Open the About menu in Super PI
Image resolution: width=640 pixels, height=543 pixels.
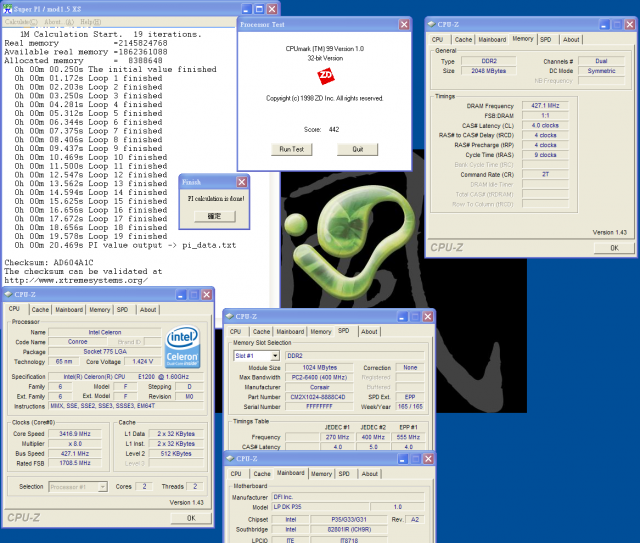pos(59,22)
